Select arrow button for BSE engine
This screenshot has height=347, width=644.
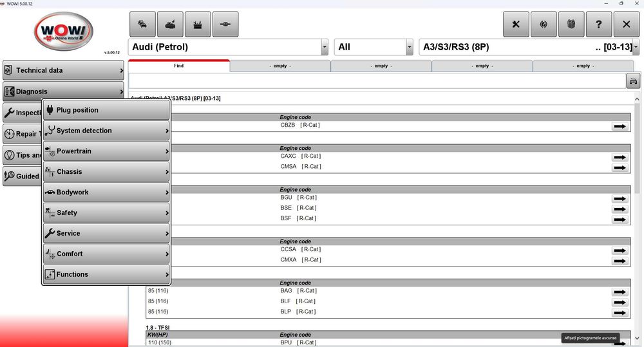click(x=620, y=209)
